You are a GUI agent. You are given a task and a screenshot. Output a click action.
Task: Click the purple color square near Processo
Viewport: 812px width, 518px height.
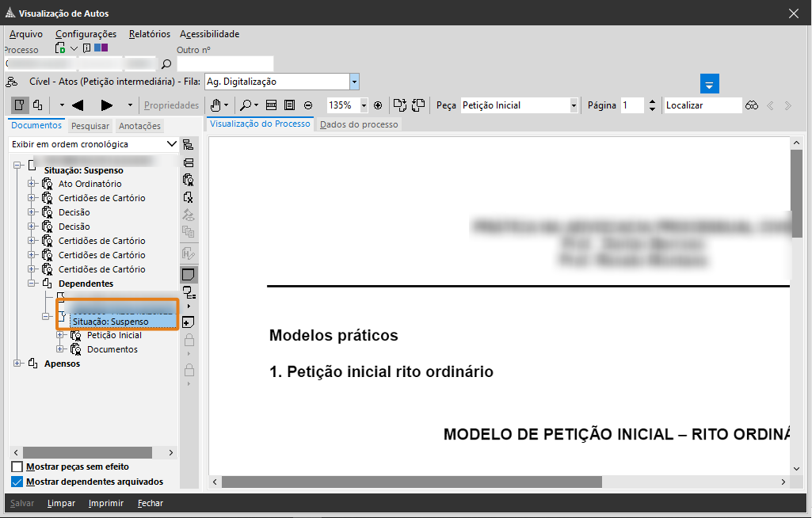click(105, 48)
